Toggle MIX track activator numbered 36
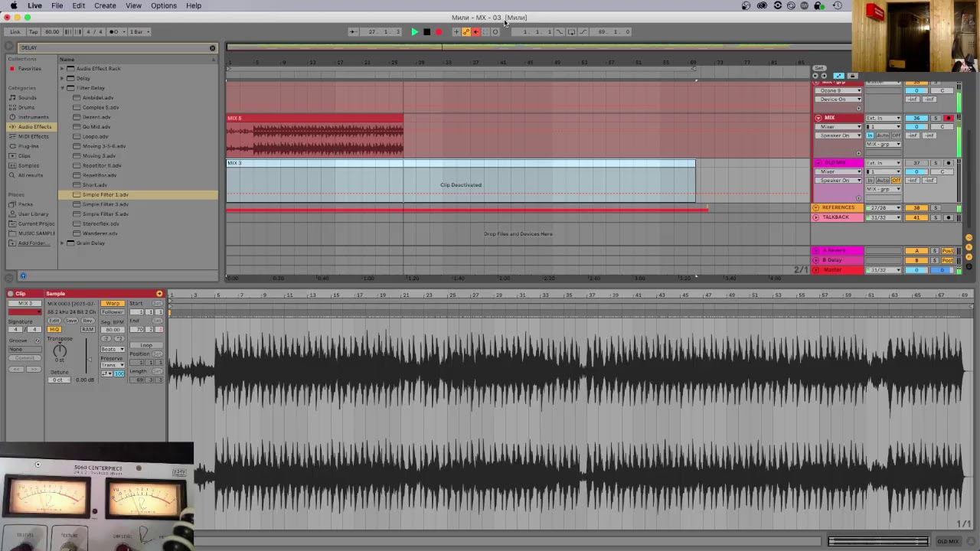 pyautogui.click(x=916, y=118)
